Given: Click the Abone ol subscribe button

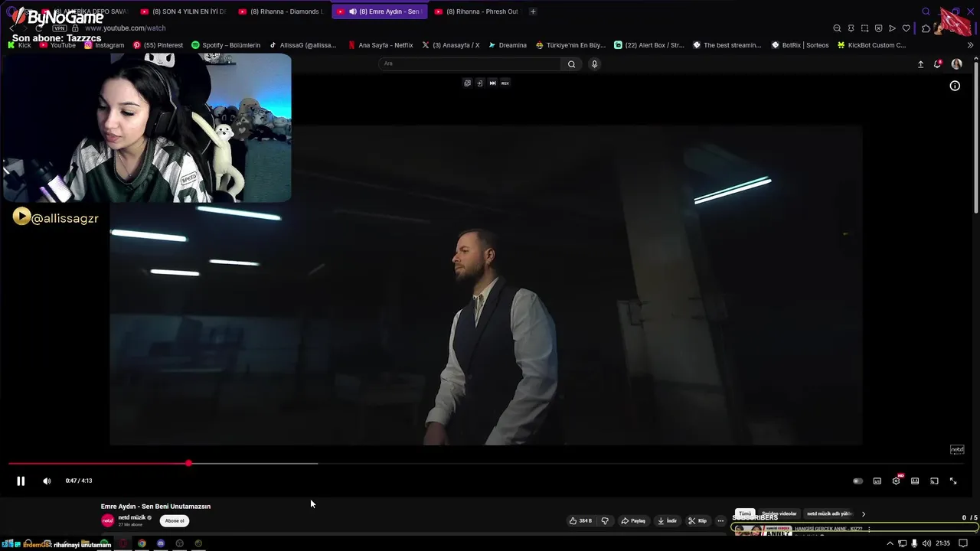Looking at the screenshot, I should [175, 521].
